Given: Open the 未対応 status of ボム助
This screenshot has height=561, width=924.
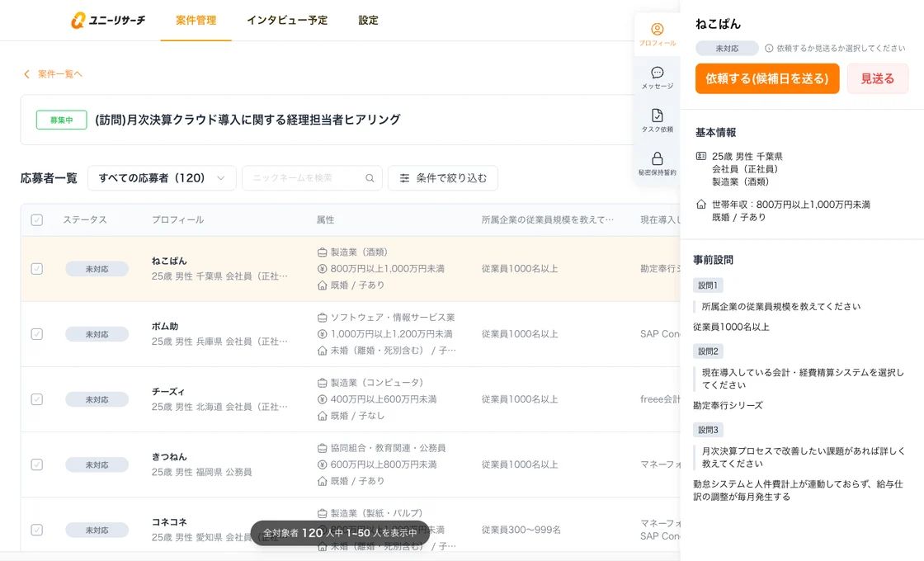Looking at the screenshot, I should 97,334.
